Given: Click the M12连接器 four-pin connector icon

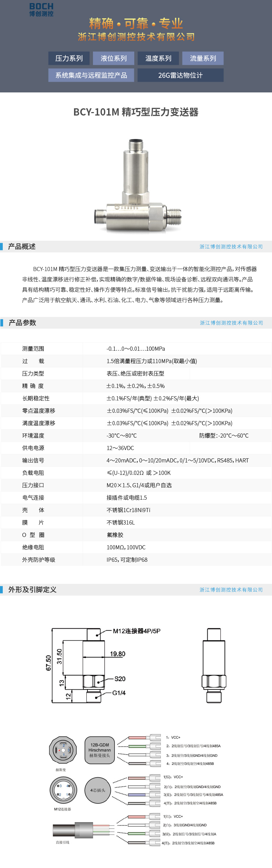Looking at the screenshot, I should click(x=63, y=790).
